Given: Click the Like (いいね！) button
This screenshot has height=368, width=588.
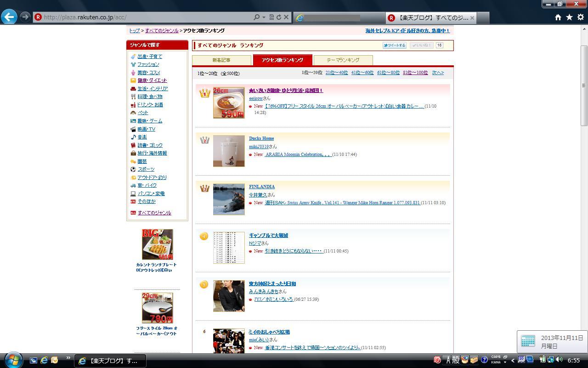Looking at the screenshot, I should tap(421, 46).
